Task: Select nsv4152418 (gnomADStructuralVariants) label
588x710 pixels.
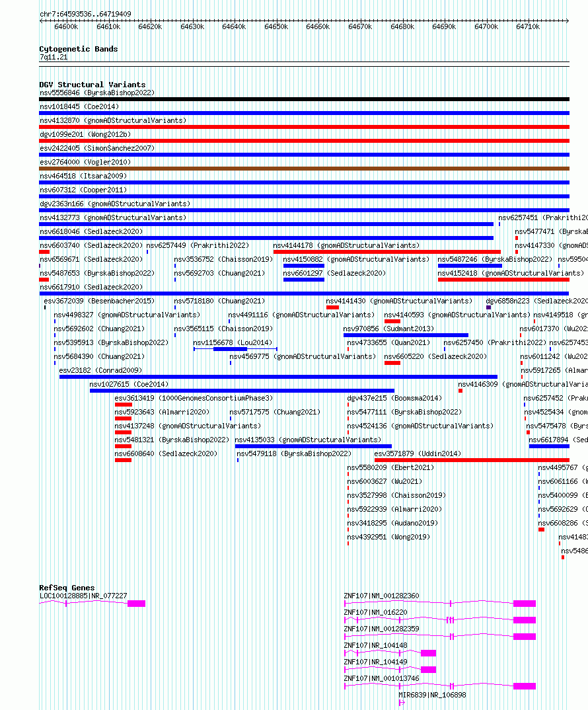Action: click(511, 274)
